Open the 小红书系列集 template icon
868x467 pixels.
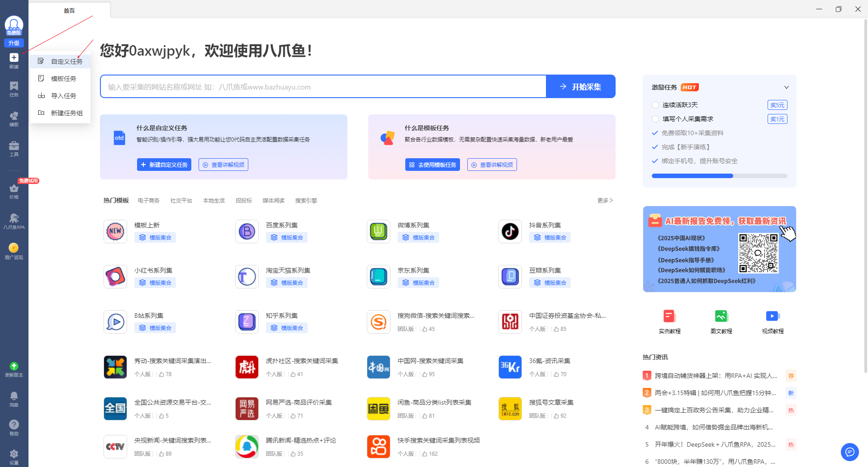(115, 277)
